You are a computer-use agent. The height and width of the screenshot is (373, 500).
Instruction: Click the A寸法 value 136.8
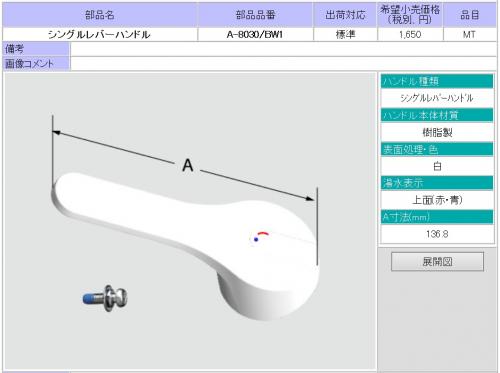point(437,234)
